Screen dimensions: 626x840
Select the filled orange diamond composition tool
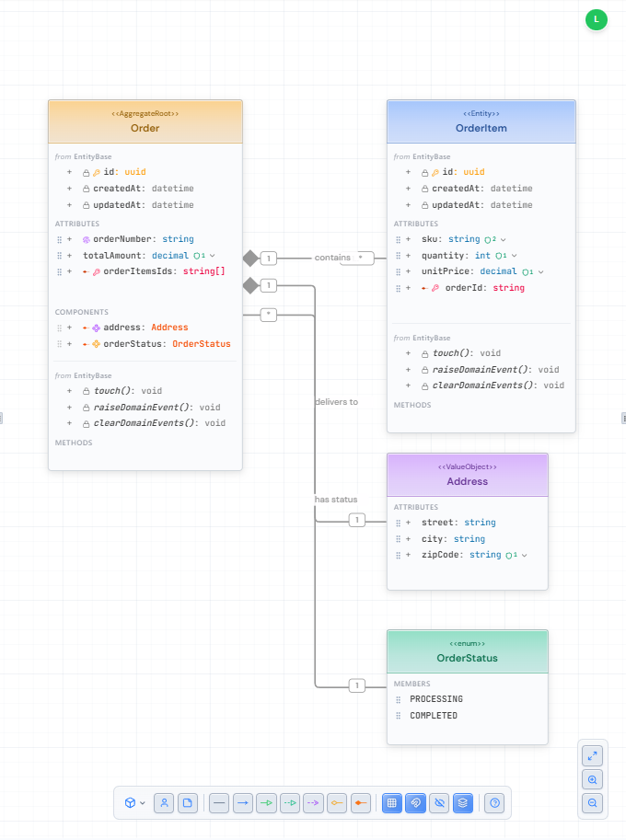coord(363,803)
